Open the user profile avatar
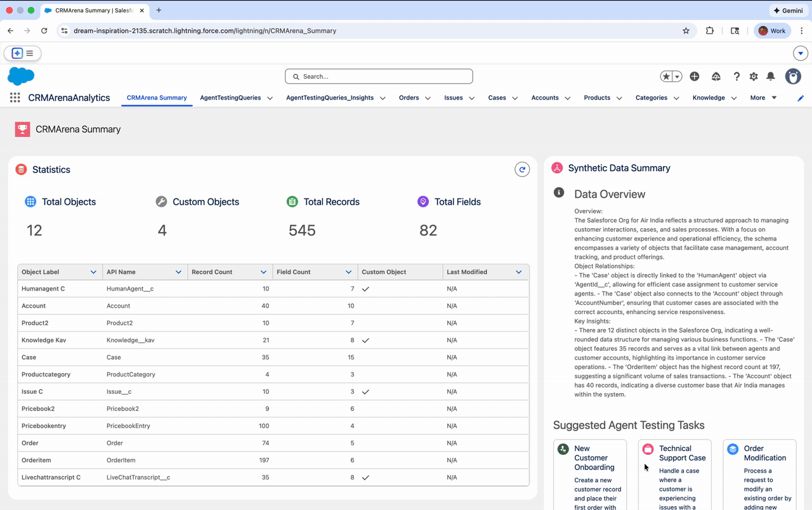812x510 pixels. [793, 76]
